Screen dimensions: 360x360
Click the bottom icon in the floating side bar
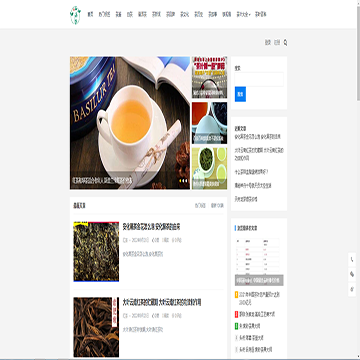tap(352, 289)
